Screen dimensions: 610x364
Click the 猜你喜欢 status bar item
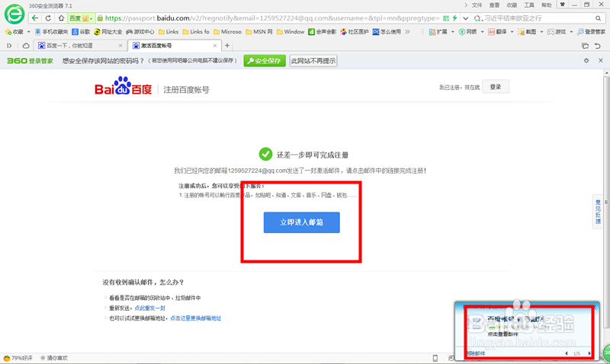coord(54,358)
